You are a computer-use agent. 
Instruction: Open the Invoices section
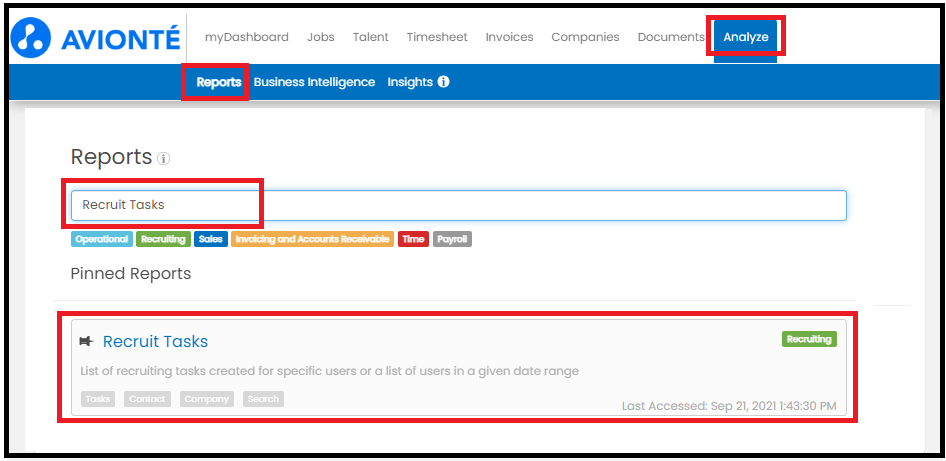click(509, 37)
